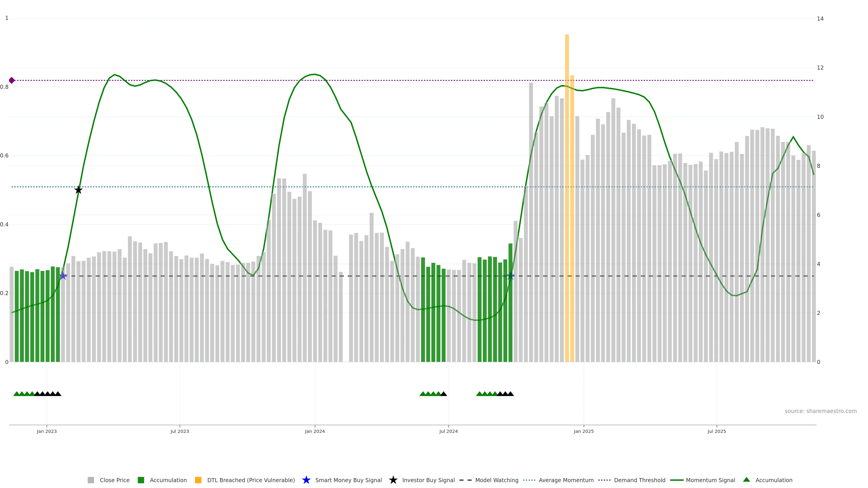Toggle the Momentum Signal legend entry
This screenshot has width=868, height=488.
pos(710,480)
